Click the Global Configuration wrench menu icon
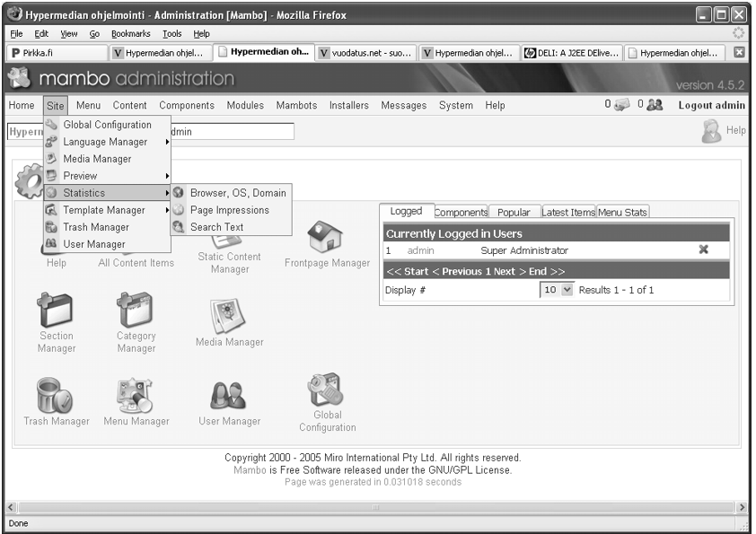 51,125
